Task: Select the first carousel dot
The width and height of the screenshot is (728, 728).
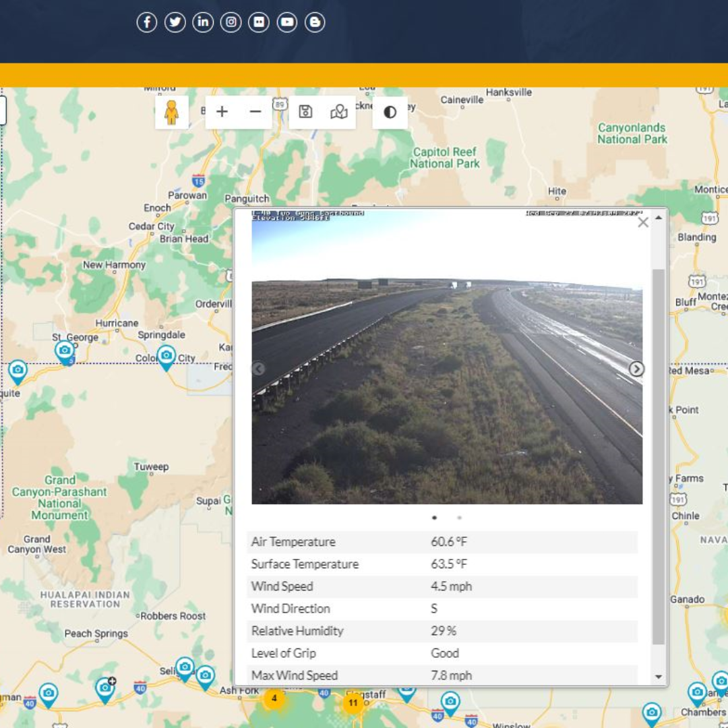Action: [434, 518]
